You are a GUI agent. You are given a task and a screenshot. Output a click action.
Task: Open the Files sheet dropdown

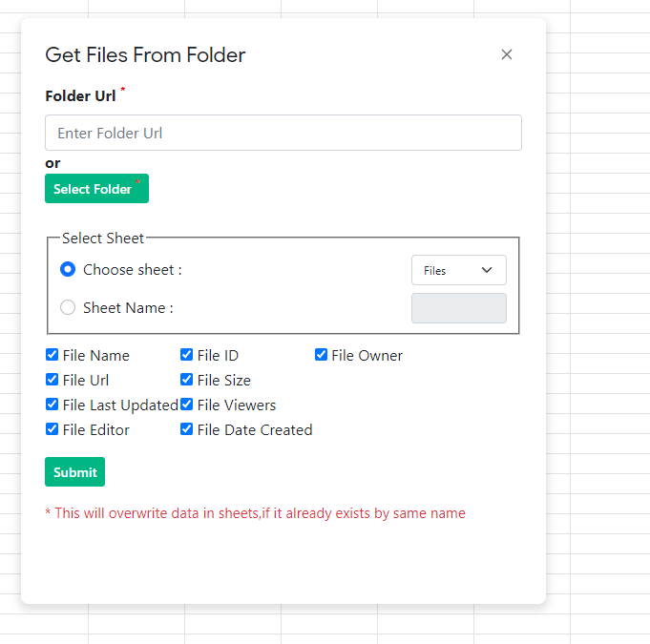point(458,271)
